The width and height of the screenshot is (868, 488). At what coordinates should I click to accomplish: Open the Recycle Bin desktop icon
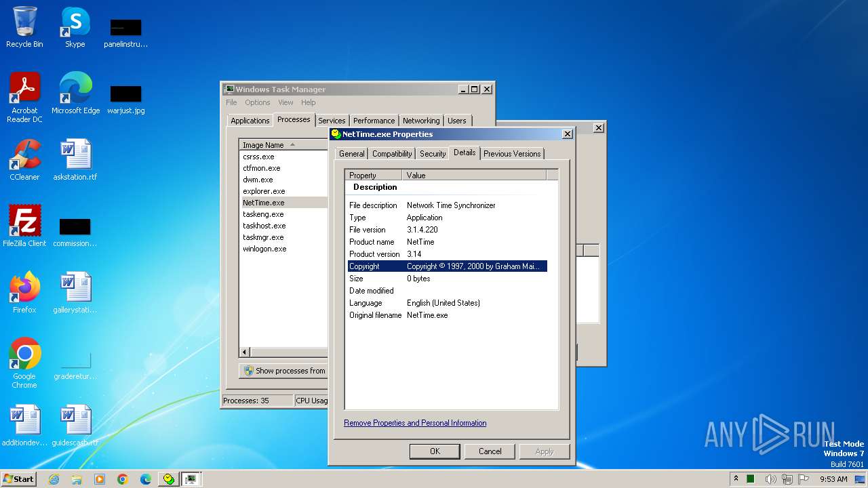click(x=24, y=27)
